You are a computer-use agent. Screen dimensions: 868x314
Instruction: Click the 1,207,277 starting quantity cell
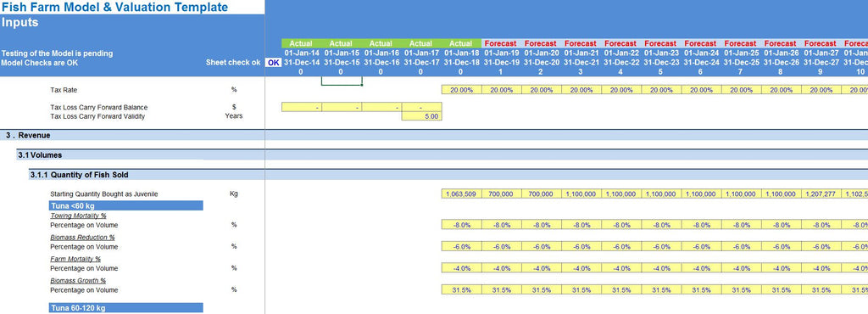[x=821, y=193]
